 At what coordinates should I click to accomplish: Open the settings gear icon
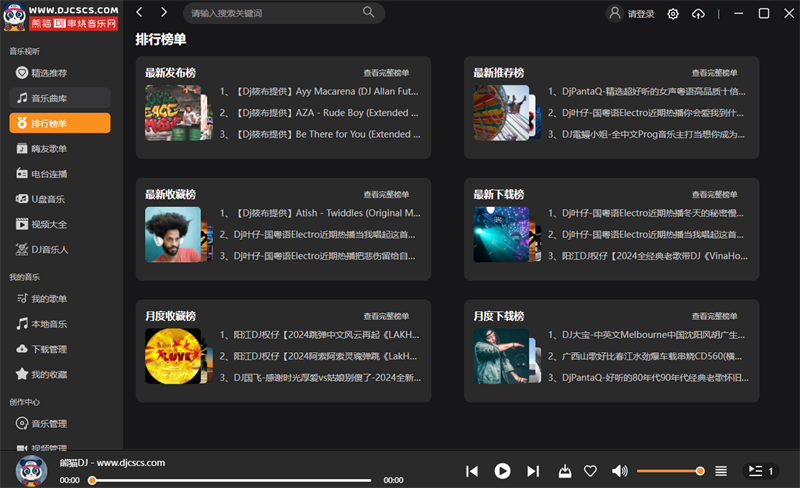(x=673, y=14)
